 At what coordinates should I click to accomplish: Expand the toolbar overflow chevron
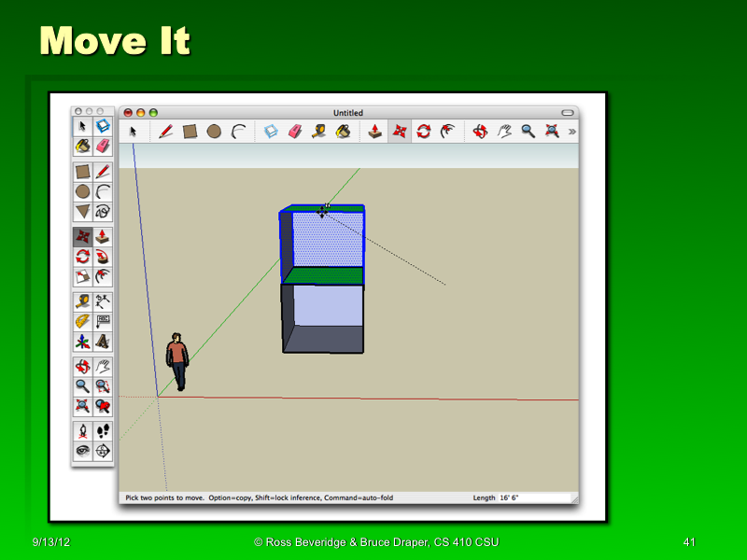[x=571, y=132]
